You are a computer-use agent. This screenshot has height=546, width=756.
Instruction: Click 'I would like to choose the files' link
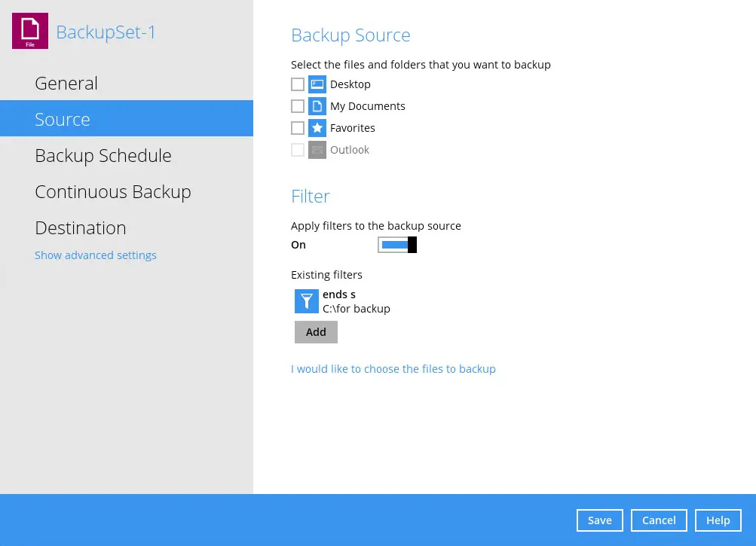click(x=393, y=369)
